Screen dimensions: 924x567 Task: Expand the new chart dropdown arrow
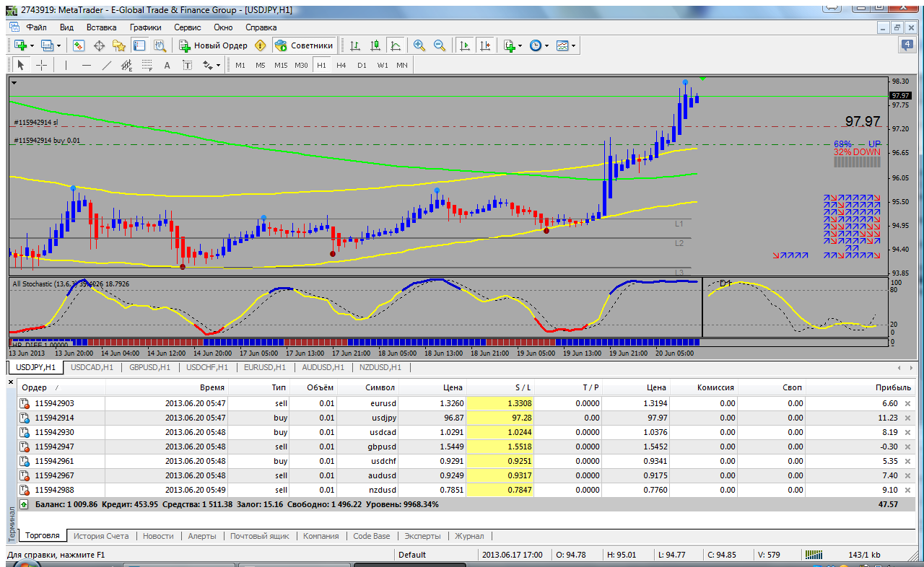pyautogui.click(x=32, y=45)
